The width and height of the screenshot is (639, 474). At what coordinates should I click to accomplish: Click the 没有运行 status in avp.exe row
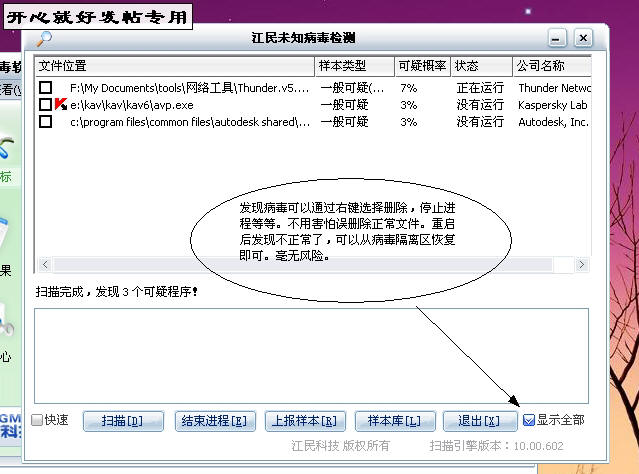(x=480, y=105)
